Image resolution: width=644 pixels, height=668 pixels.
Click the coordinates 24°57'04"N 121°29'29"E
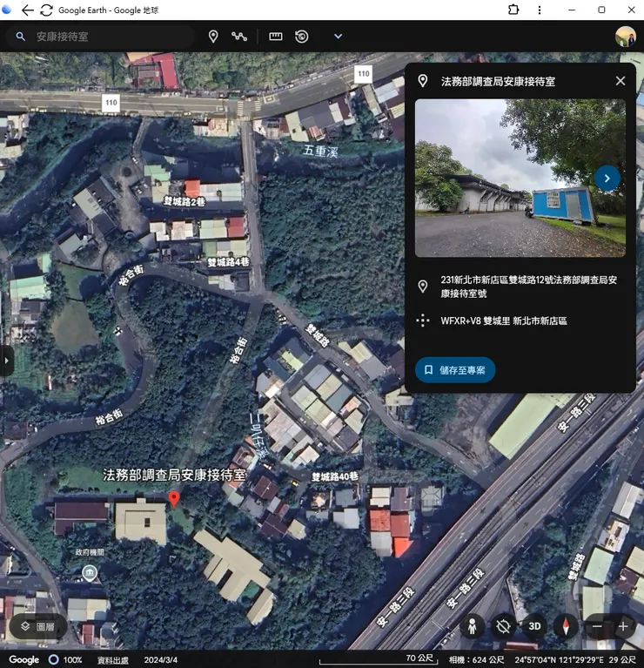[x=559, y=660]
